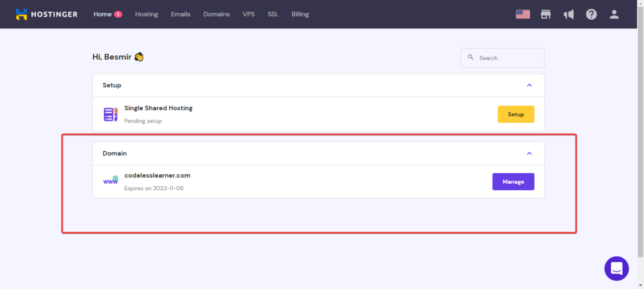Select the codelesslearner.com domain name

click(157, 176)
